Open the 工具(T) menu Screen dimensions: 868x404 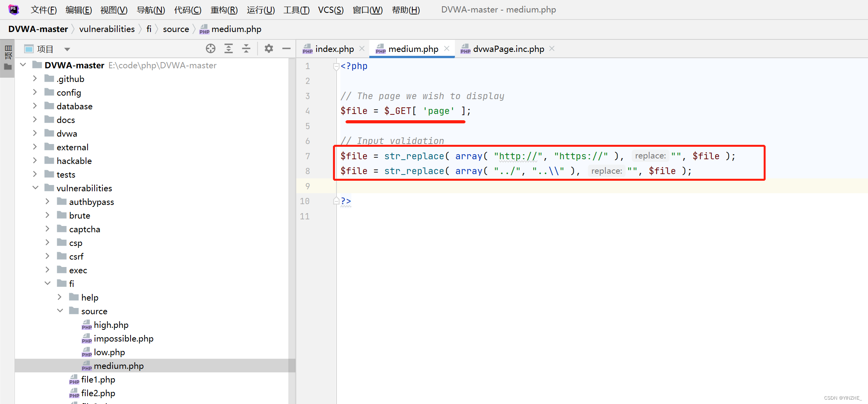296,10
